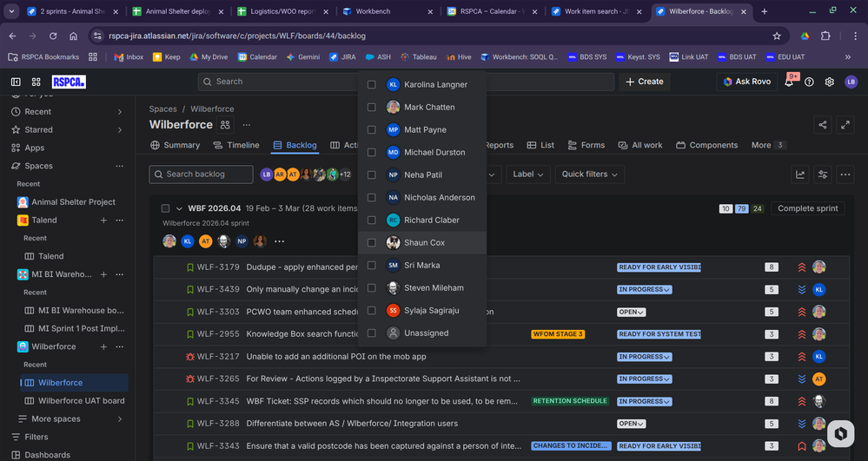Open the floating Rovo chat button

click(840, 432)
